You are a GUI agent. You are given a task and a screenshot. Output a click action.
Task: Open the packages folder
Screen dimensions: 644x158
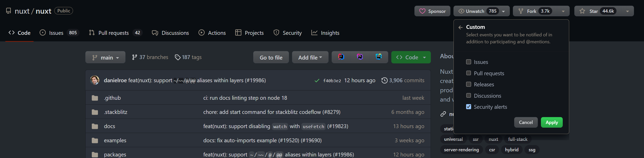(115, 154)
